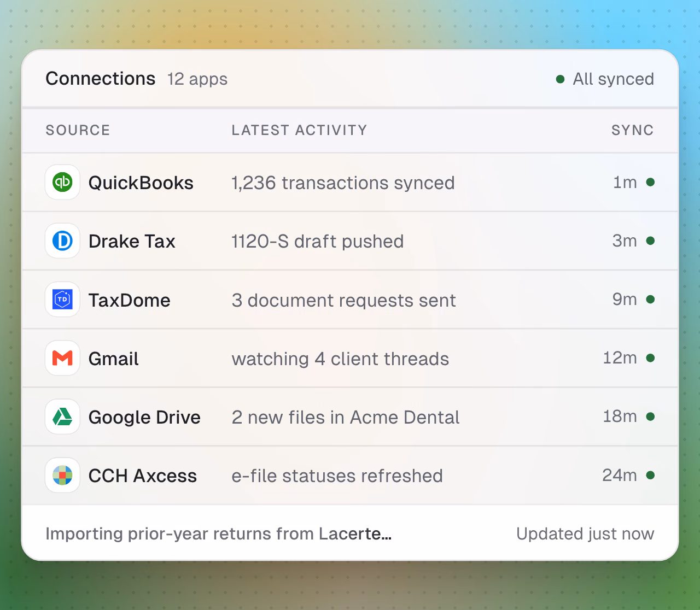700x610 pixels.
Task: Click the green status dot in CCH Axcess row
Action: point(650,475)
